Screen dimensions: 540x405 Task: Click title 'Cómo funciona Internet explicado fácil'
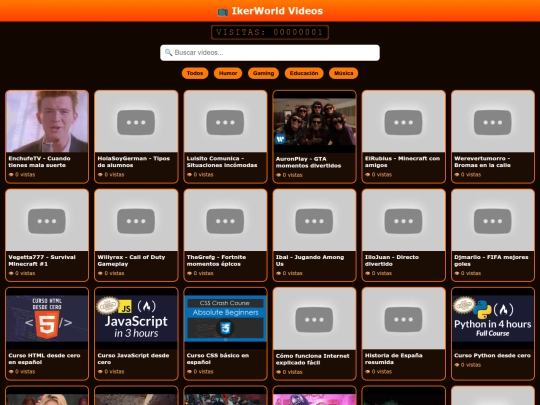click(312, 359)
